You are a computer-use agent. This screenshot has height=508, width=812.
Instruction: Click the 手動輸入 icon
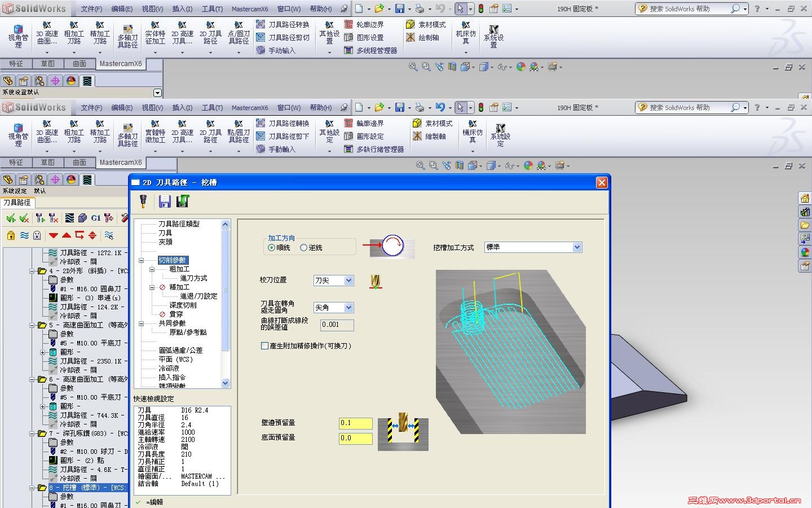click(x=261, y=149)
